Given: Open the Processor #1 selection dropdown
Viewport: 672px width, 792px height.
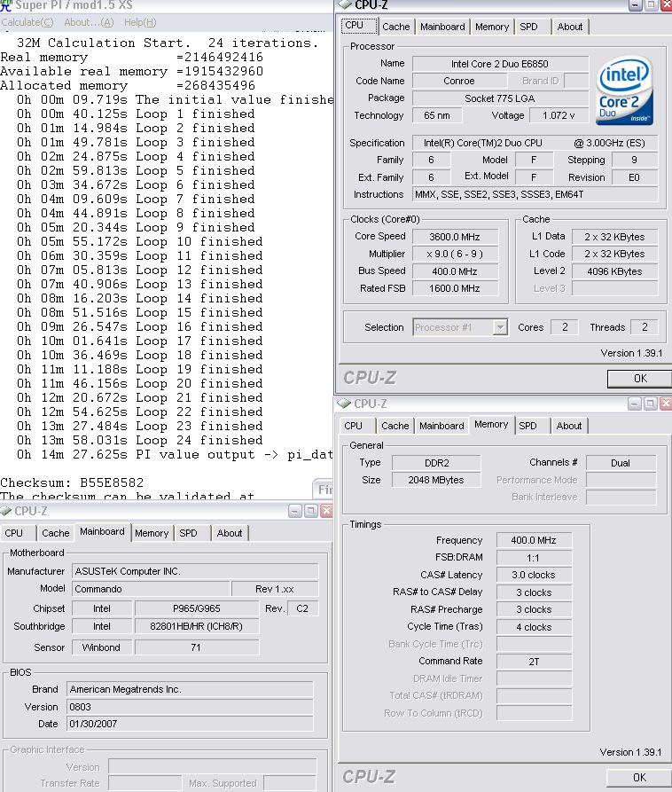Looking at the screenshot, I should coord(500,327).
